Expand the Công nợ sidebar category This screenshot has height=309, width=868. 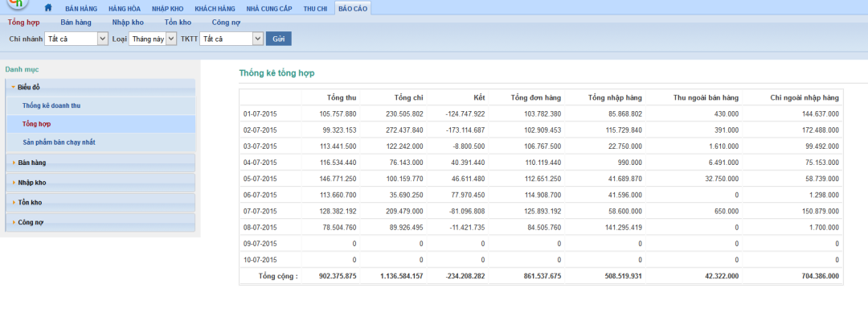[100, 223]
